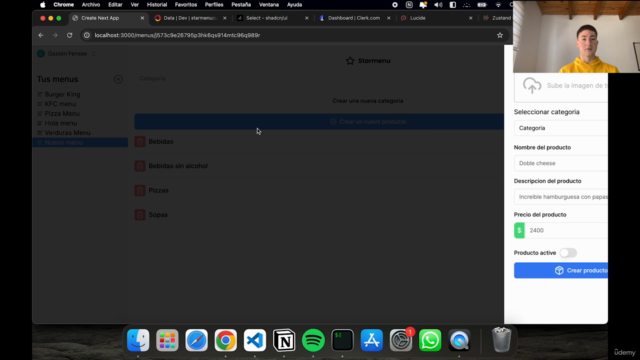This screenshot has width=640, height=360.
Task: Open the Trash in the dock
Action: coord(502,340)
